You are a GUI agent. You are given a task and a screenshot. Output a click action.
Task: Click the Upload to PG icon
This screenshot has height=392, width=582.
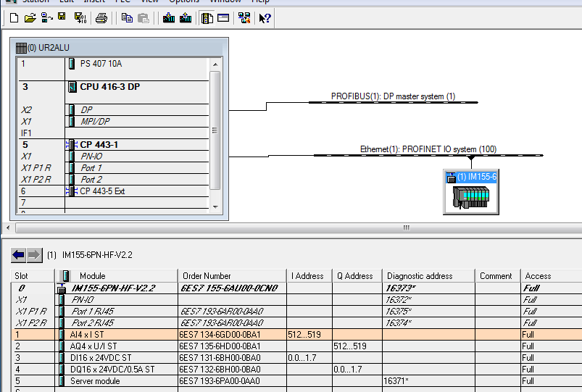click(186, 17)
